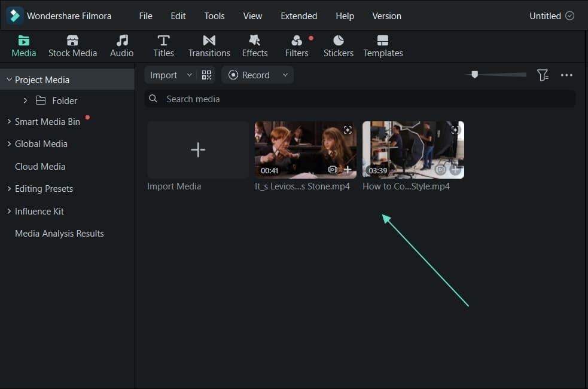Screen dimensions: 588x389
Task: Open the Effects panel icon
Action: [255, 40]
